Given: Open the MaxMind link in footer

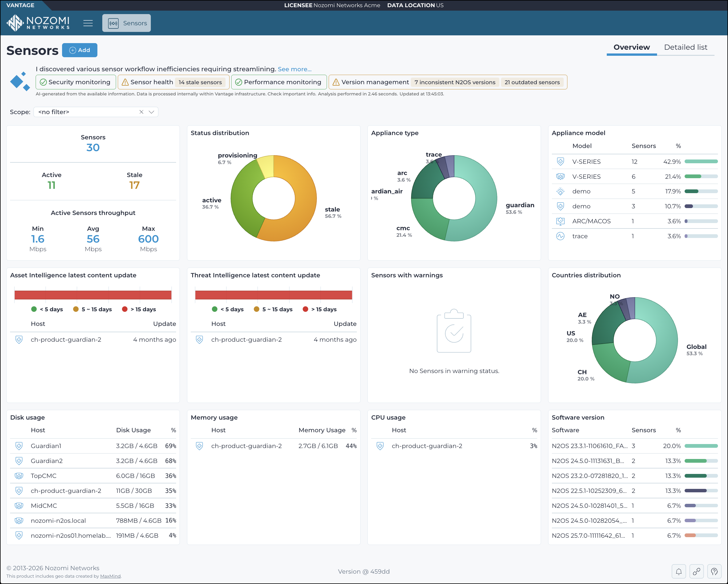Looking at the screenshot, I should click(x=110, y=576).
